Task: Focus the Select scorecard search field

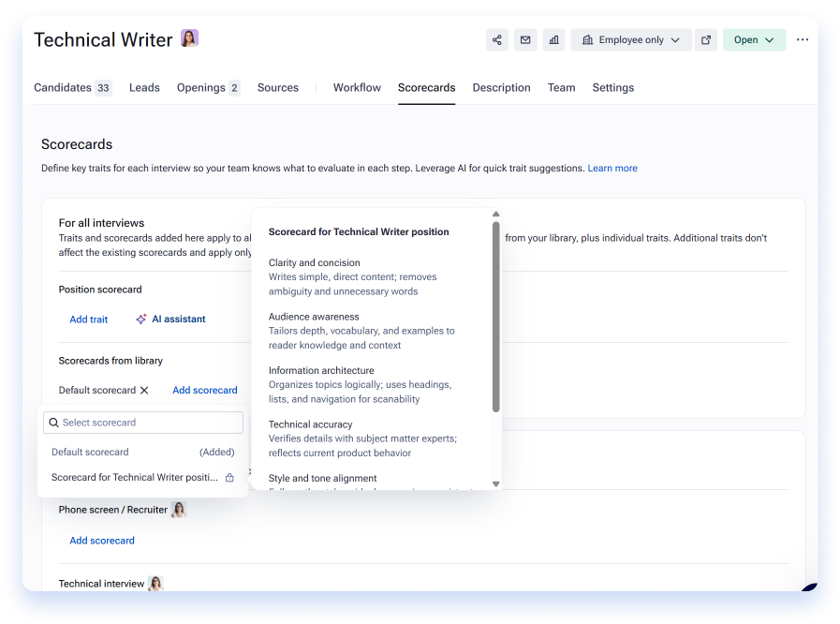Action: click(x=143, y=423)
